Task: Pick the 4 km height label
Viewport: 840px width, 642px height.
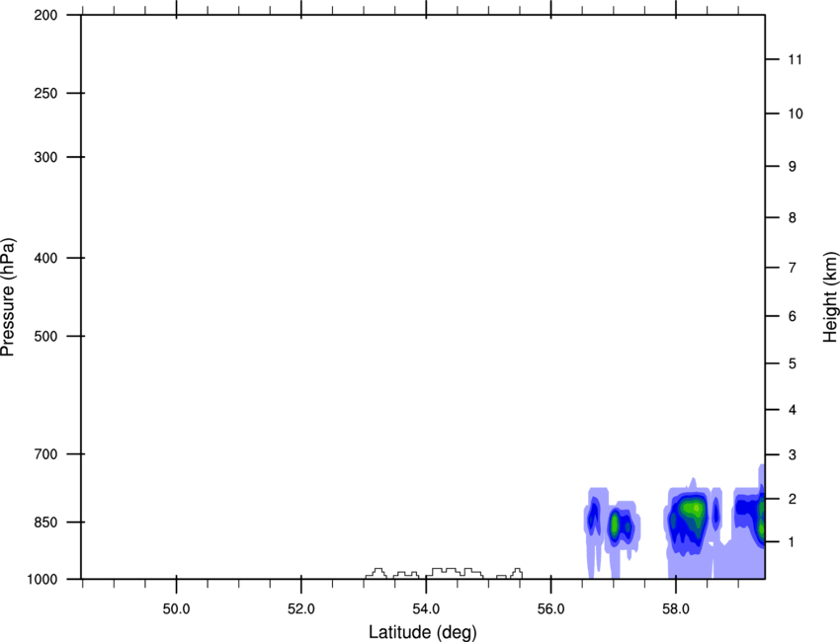Action: (792, 410)
